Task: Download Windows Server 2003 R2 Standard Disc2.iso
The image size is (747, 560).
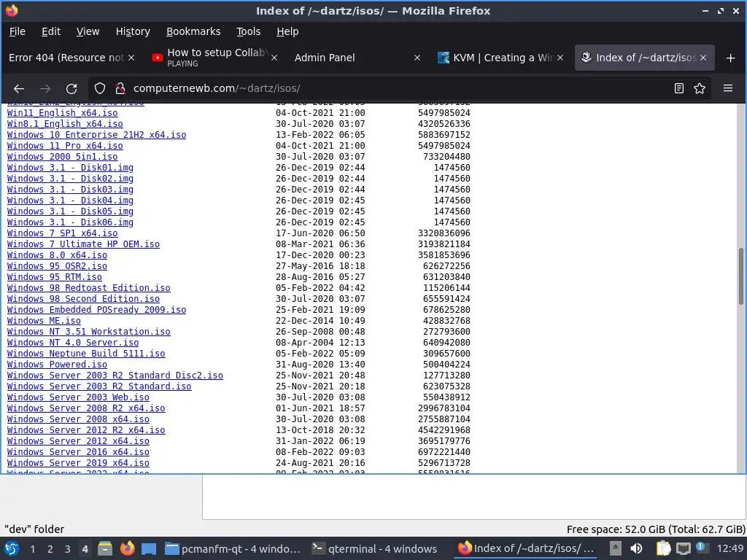Action: 115,376
